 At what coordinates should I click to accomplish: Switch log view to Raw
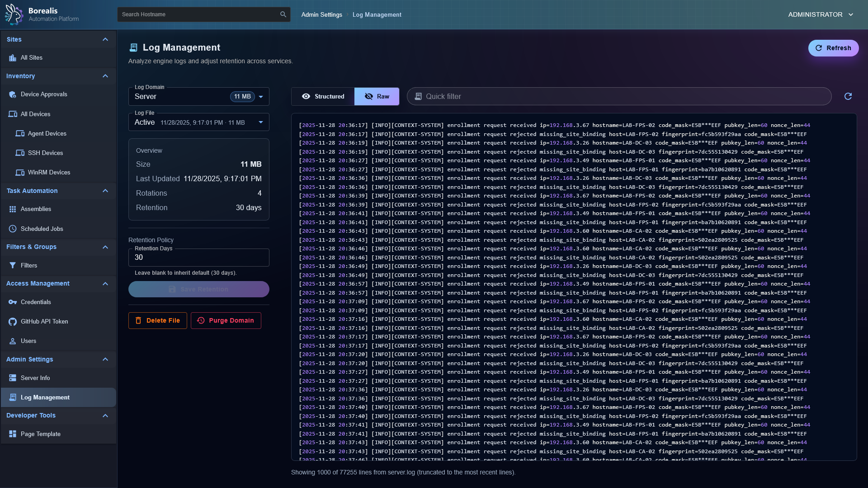(377, 97)
